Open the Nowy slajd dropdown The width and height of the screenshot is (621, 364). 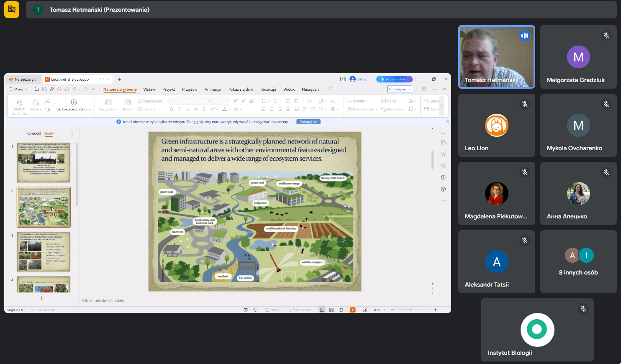[x=108, y=109]
